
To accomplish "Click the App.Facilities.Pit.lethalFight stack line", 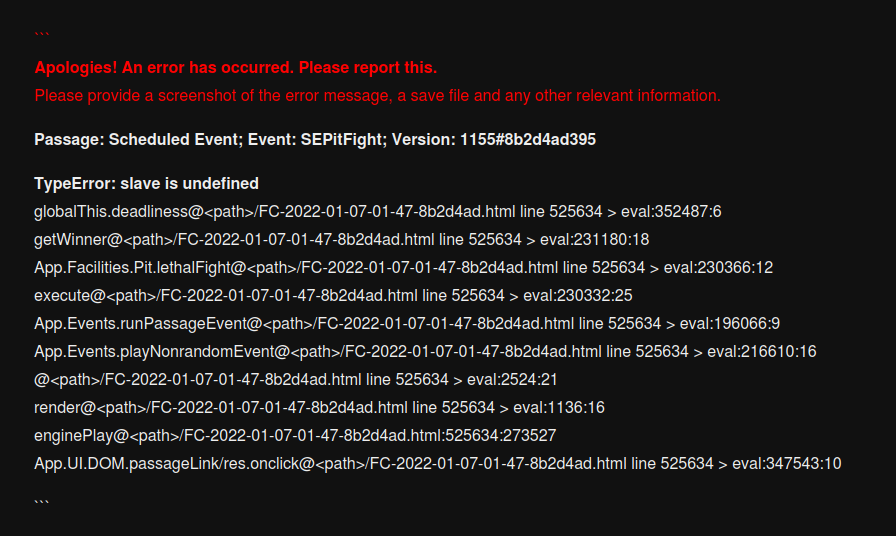I will click(403, 268).
